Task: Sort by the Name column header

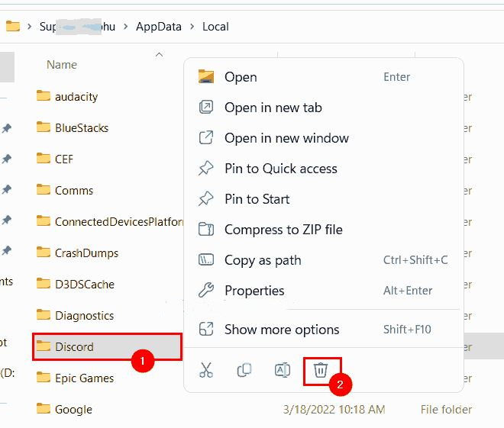Action: pyautogui.click(x=62, y=65)
